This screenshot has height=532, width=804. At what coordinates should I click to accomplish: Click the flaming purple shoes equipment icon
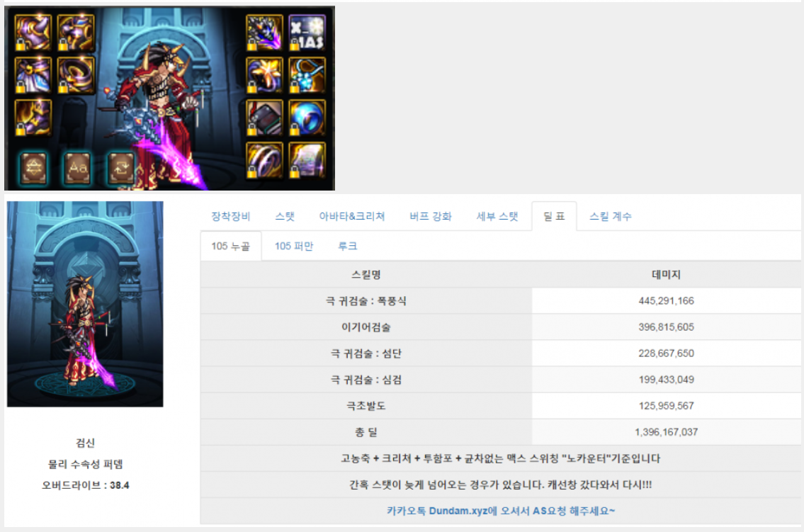pos(33,118)
